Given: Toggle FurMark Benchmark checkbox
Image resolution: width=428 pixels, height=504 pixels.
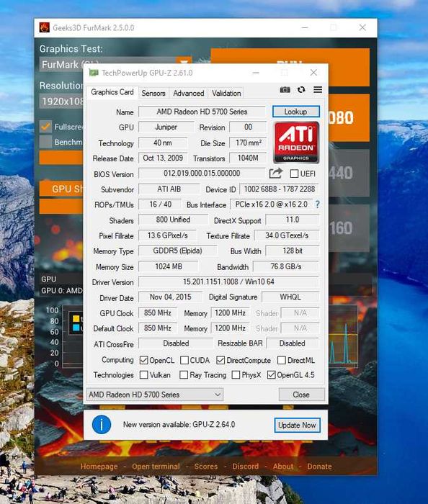Looking at the screenshot, I should click(x=45, y=142).
